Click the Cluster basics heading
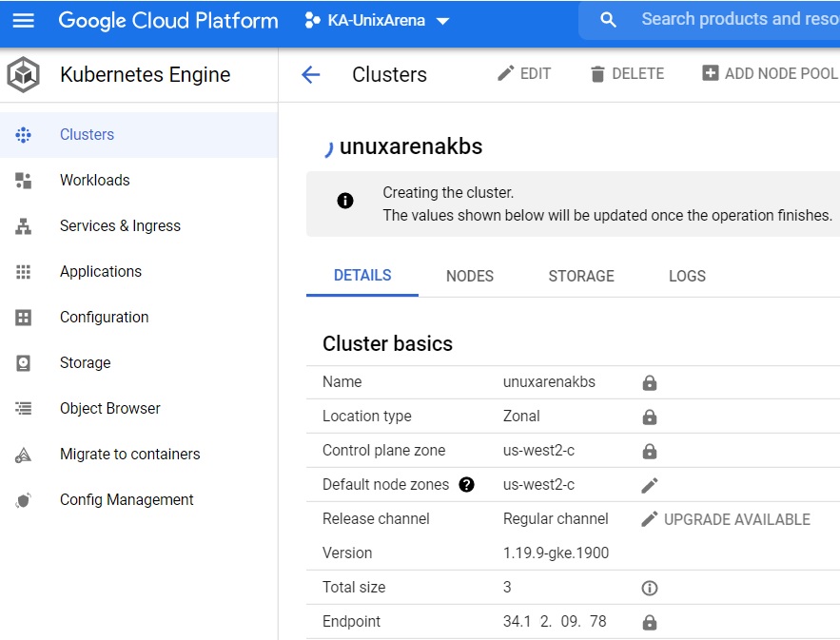The image size is (840, 640). 387,343
